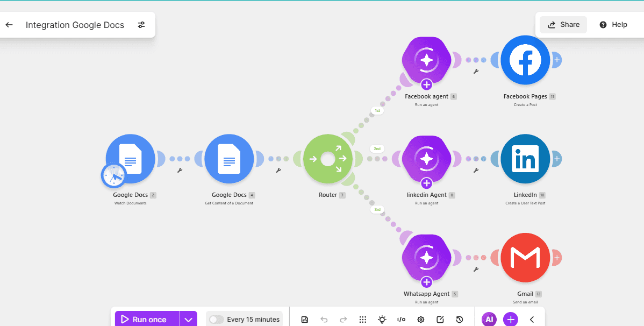The image size is (644, 326).
Task: Select the green Router module
Action: click(x=328, y=159)
